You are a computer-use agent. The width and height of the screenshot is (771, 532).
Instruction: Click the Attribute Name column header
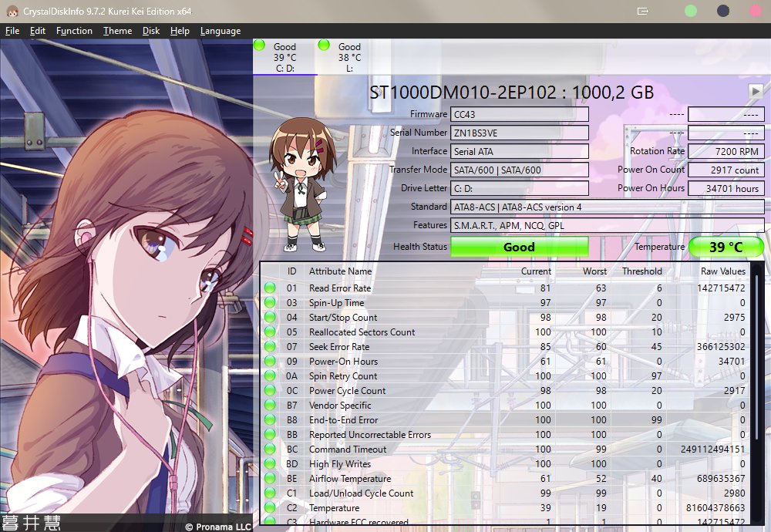(x=340, y=271)
